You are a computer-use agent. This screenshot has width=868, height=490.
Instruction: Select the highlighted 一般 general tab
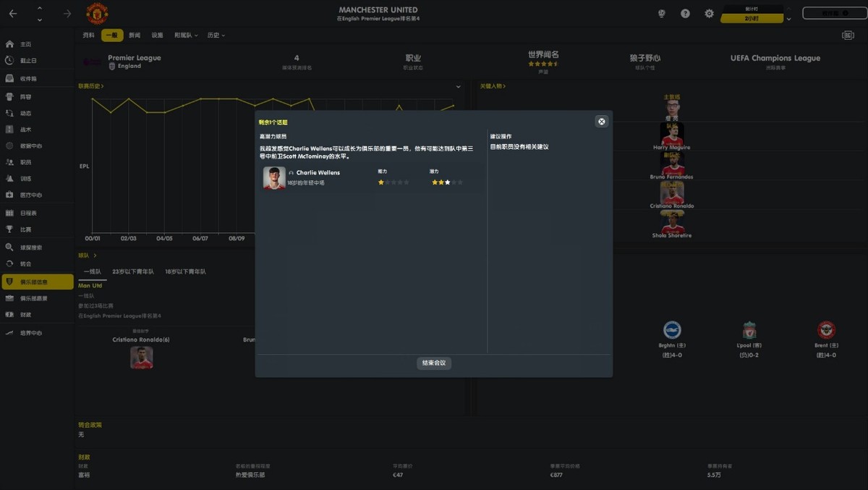(x=112, y=35)
